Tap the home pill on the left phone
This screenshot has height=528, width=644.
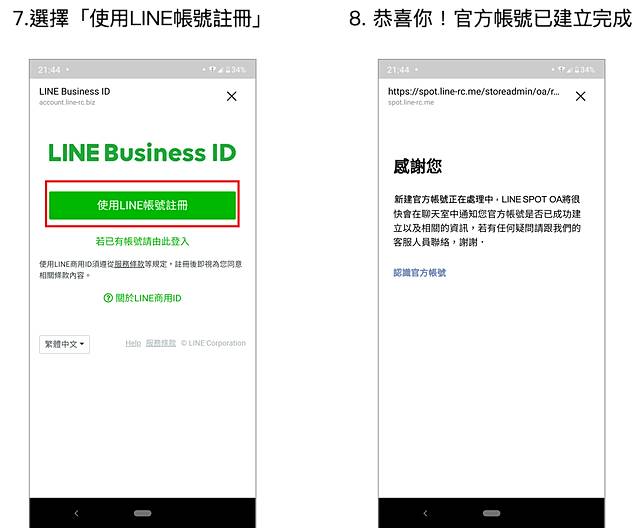coord(143,513)
